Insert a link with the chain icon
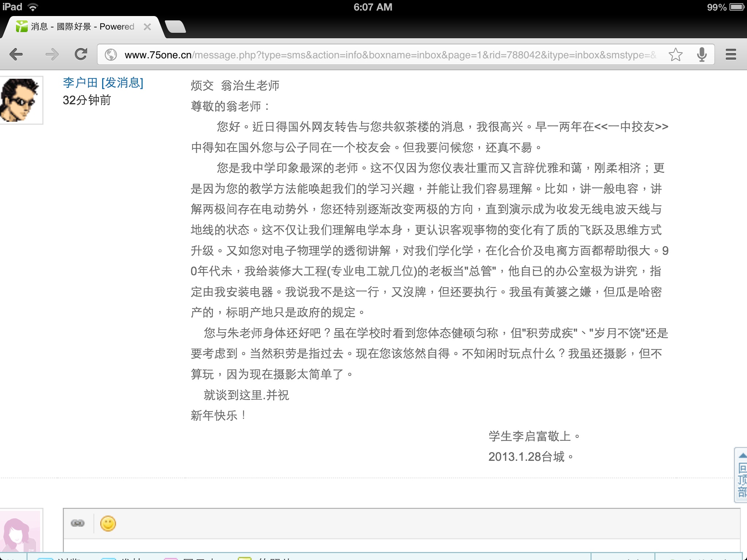This screenshot has width=747, height=560. (77, 524)
